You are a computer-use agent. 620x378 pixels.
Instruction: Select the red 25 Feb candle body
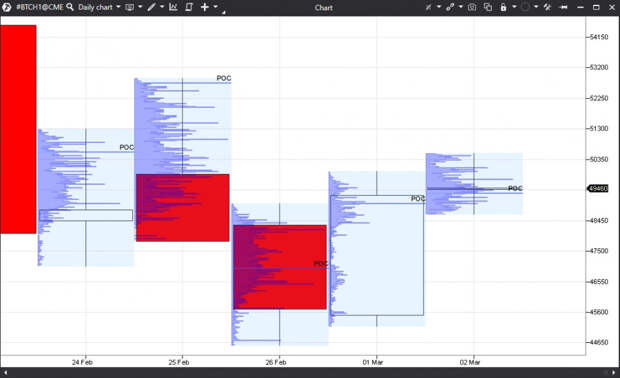(x=183, y=208)
